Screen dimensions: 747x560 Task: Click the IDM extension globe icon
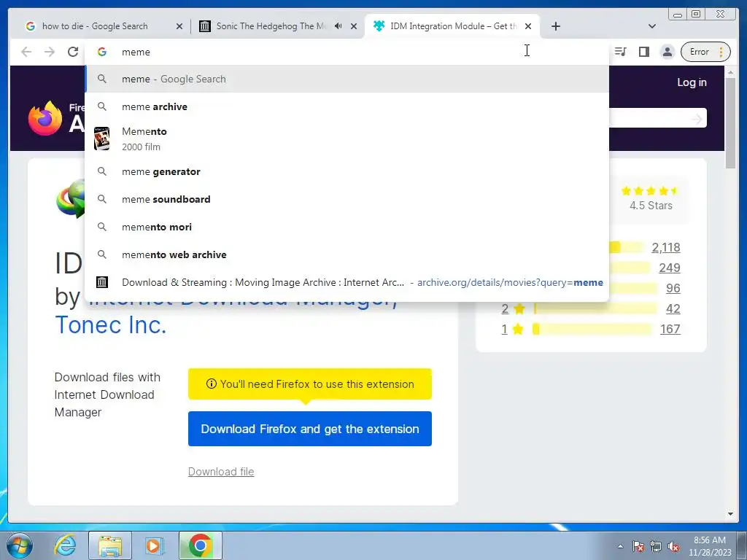point(71,198)
